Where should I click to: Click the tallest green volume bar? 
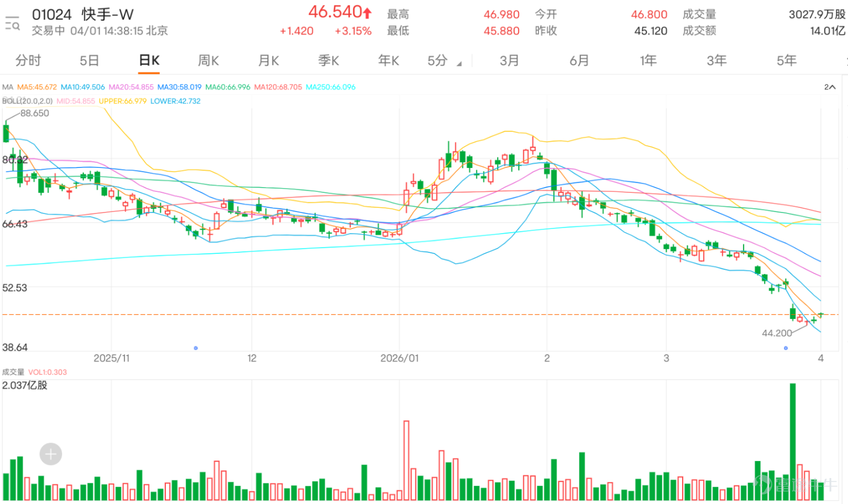coord(793,441)
